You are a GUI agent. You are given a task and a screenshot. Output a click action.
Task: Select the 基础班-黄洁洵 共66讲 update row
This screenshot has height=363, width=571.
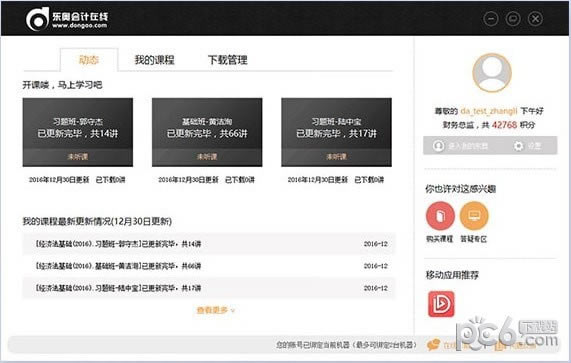pyautogui.click(x=209, y=266)
